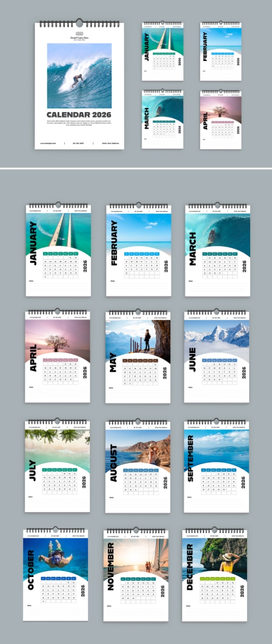The height and width of the screenshot is (644, 272).
Task: Click the "Note:" label on the October page
Action: tap(29, 606)
